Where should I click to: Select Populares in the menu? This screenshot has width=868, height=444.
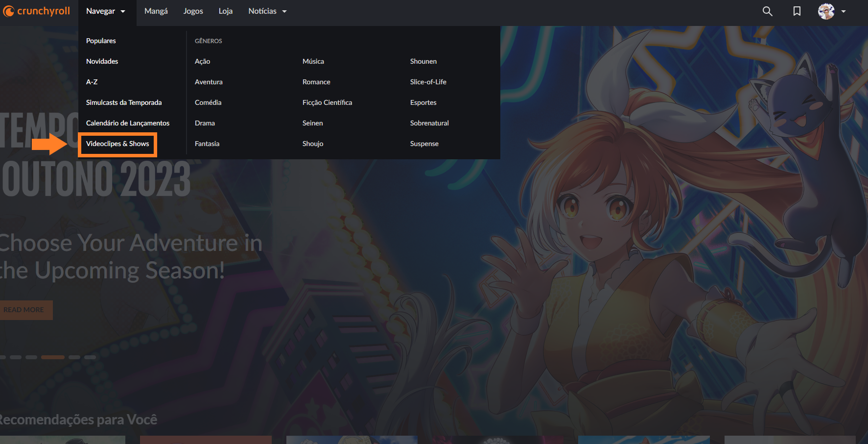(101, 41)
